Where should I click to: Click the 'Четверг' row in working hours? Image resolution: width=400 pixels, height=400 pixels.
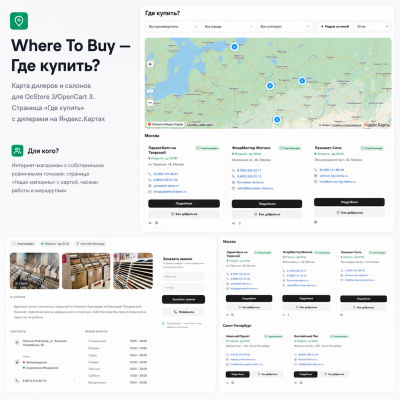[117, 362]
